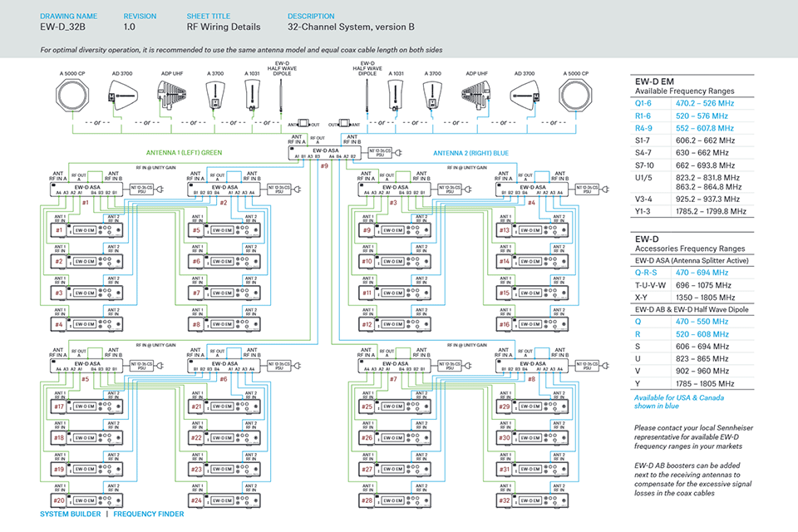Click the "R4-9" range label

click(x=643, y=128)
